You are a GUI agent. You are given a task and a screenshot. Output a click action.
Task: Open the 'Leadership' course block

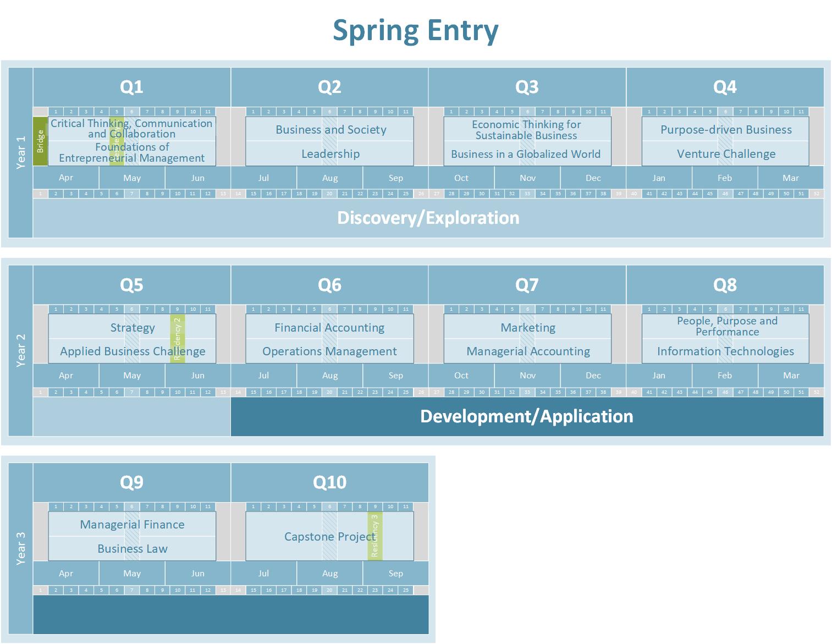(330, 153)
